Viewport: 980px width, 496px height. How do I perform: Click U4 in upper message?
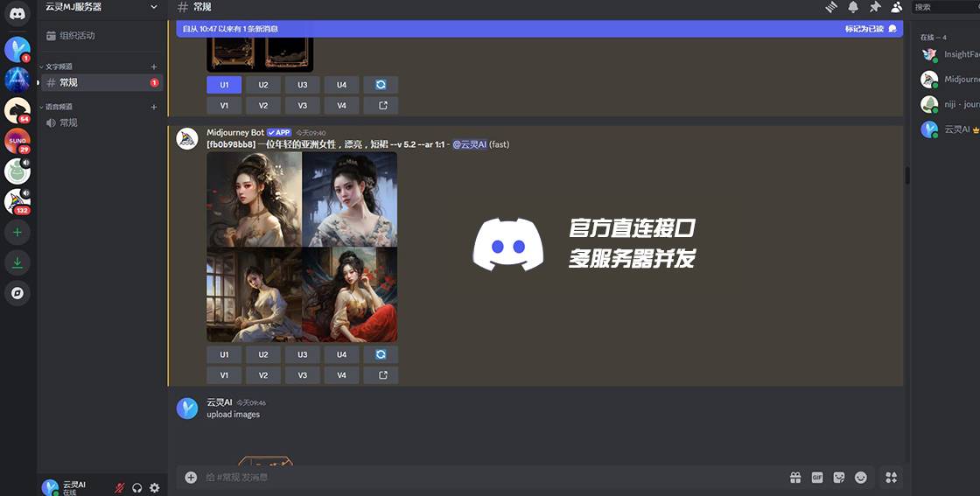coord(341,85)
